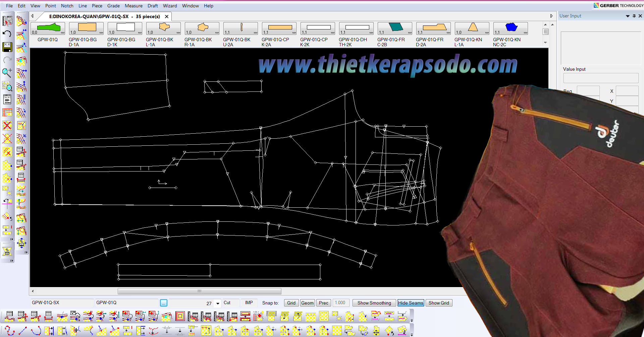Toggle Show Grid
The image size is (644, 337).
point(439,303)
